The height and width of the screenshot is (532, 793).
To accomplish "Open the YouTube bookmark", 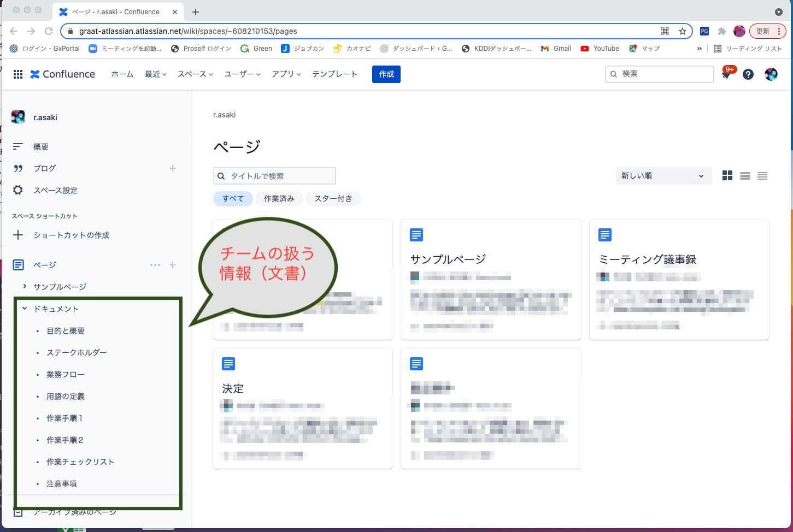I will 600,49.
